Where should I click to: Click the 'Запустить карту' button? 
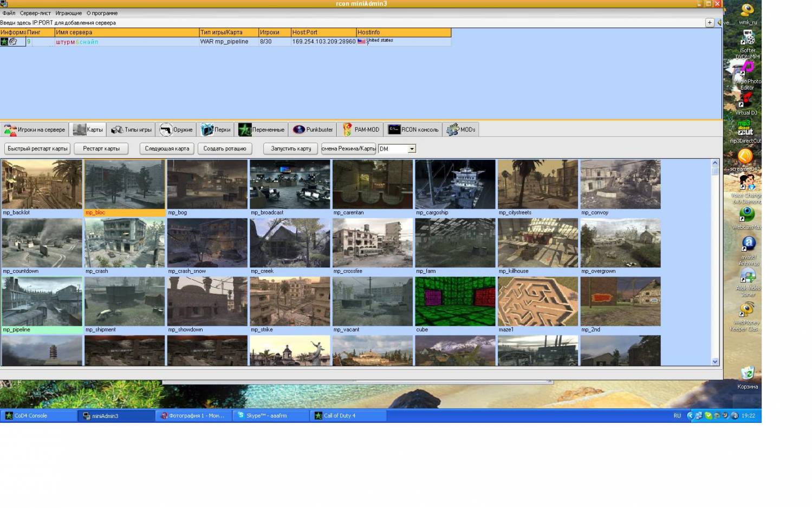coord(291,149)
